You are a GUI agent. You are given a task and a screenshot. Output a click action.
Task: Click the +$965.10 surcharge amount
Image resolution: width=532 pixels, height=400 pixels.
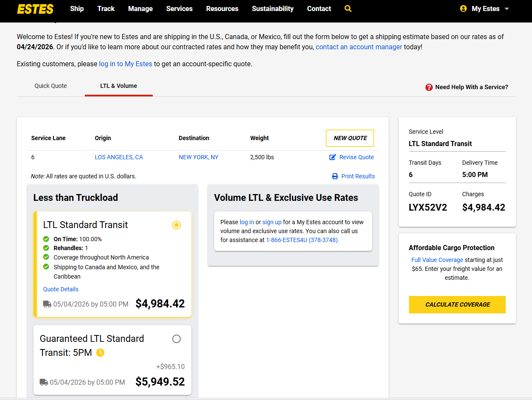(x=171, y=367)
